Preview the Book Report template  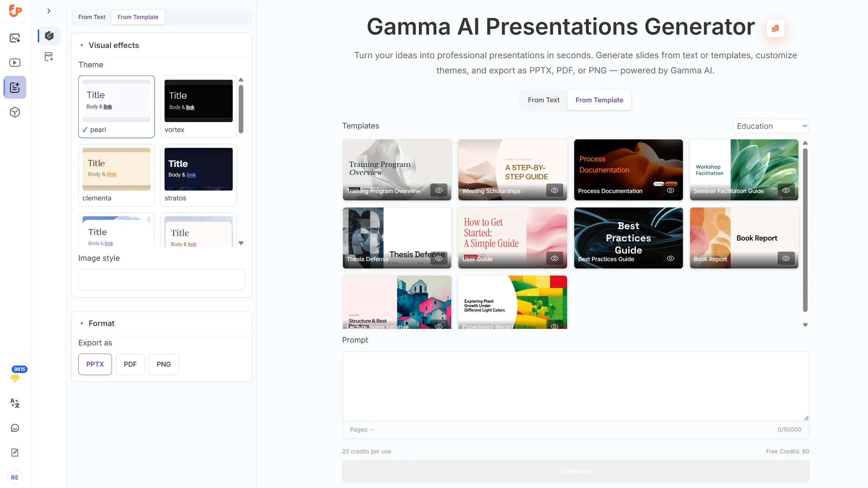click(x=786, y=258)
